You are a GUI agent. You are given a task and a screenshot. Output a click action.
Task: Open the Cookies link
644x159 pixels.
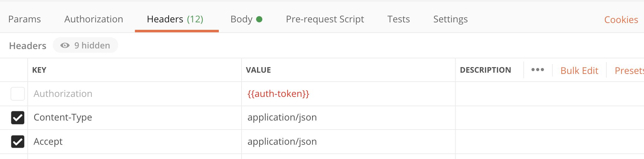[621, 20]
